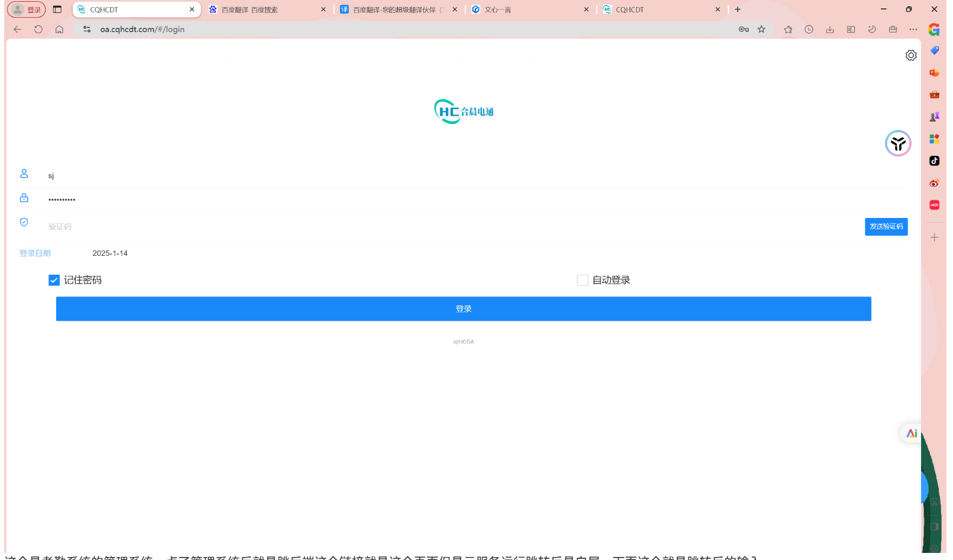This screenshot has width=953, height=560.
Task: Switch to the first CQHCDT tab
Action: click(137, 9)
